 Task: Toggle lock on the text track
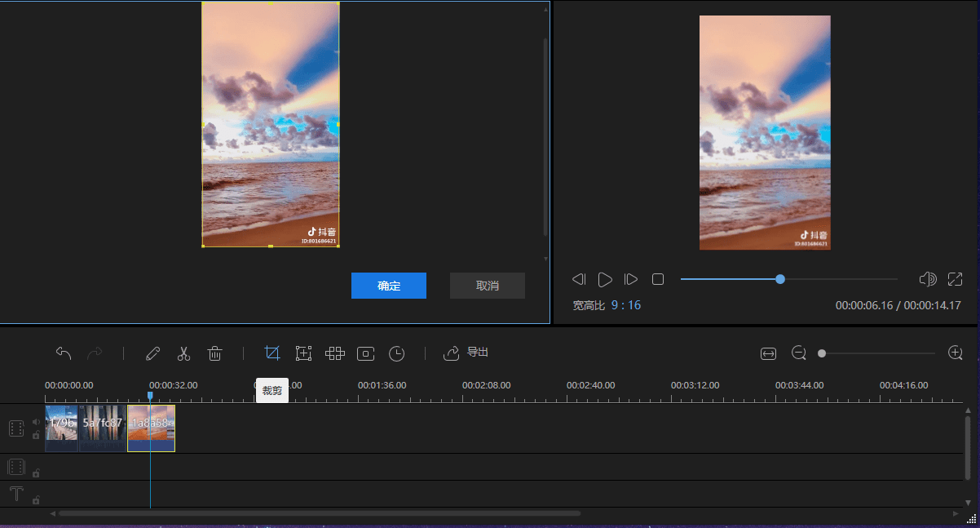[36, 499]
